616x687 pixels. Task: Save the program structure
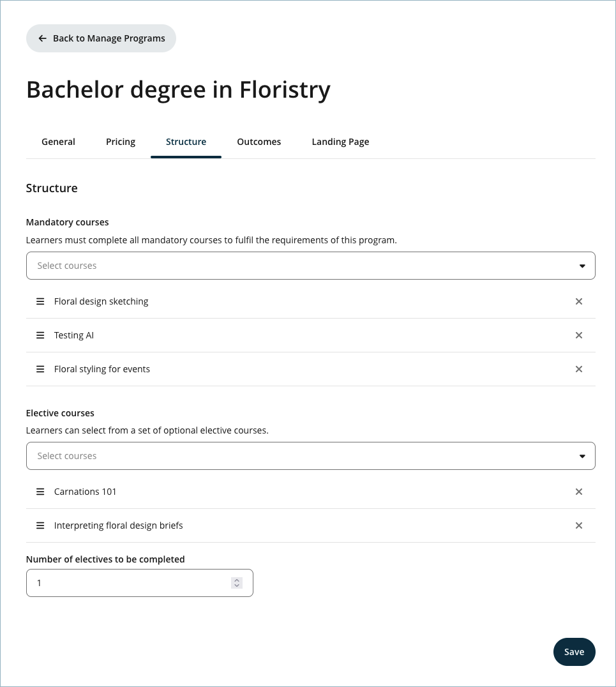click(x=574, y=652)
